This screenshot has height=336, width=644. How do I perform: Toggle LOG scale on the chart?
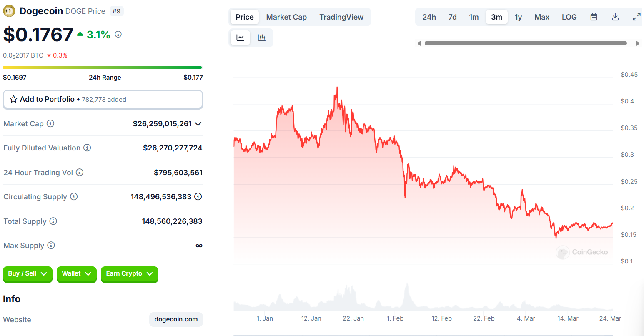point(569,17)
